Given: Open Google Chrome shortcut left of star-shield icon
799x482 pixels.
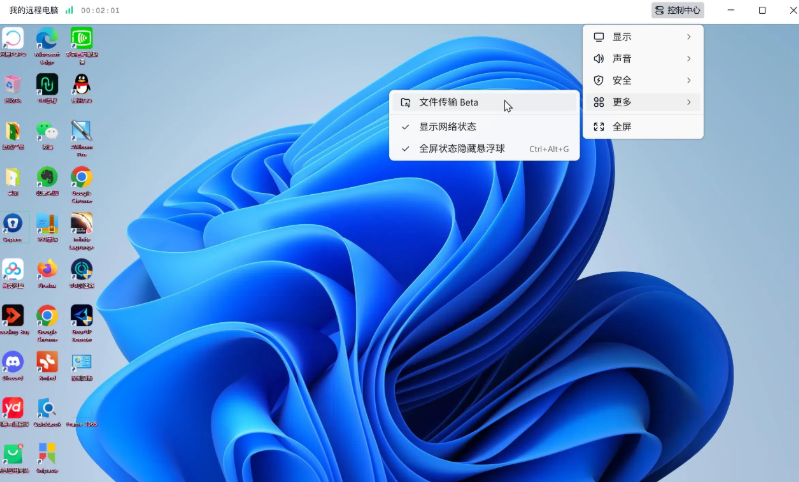Looking at the screenshot, I should coord(47,316).
